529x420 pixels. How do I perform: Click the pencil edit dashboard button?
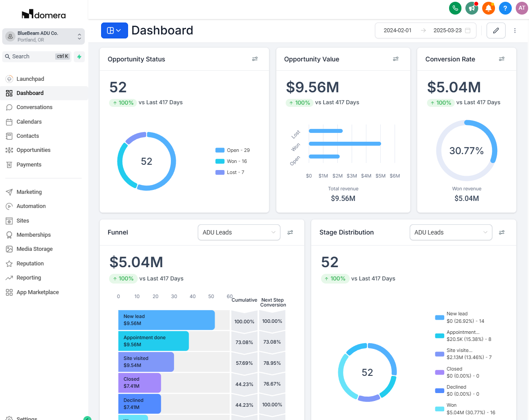click(x=496, y=30)
